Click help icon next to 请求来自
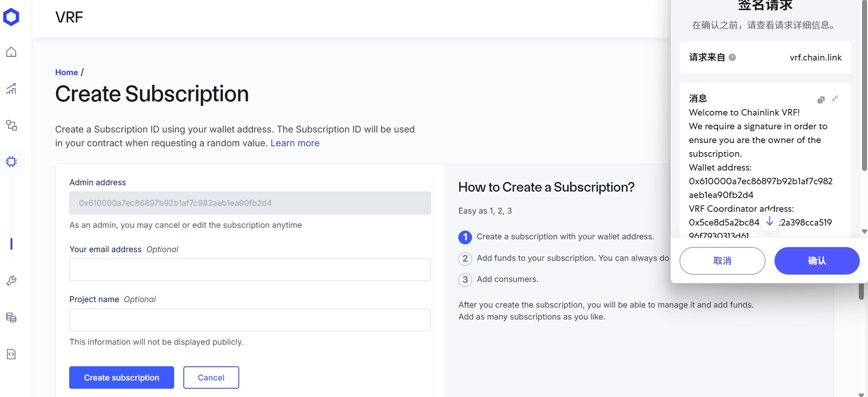Image resolution: width=868 pixels, height=397 pixels. tap(732, 57)
